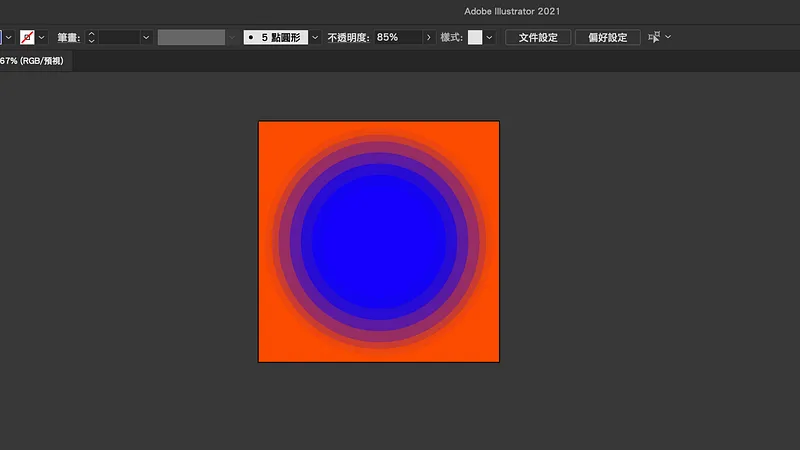This screenshot has width=800, height=450.
Task: Click the 文件設定 button
Action: pyautogui.click(x=538, y=37)
